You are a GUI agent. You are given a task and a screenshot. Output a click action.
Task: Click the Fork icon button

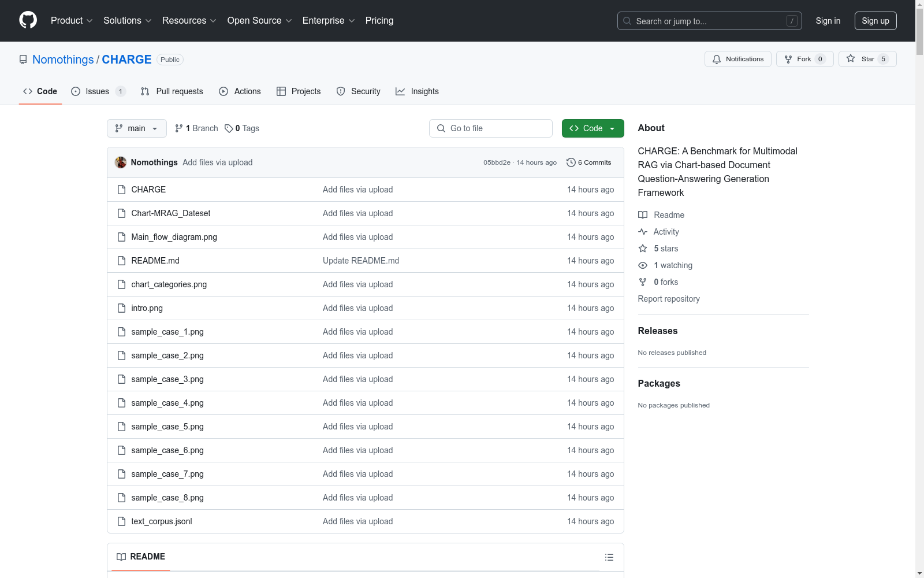pyautogui.click(x=788, y=59)
